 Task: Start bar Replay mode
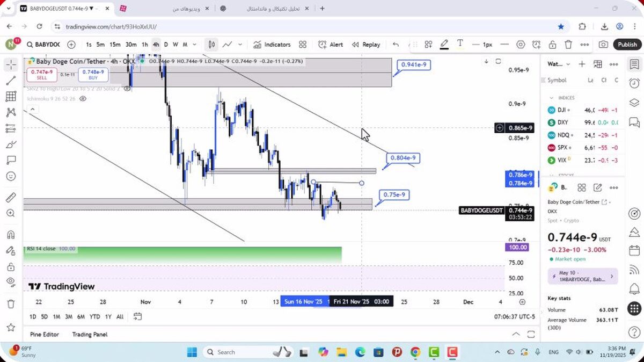pyautogui.click(x=366, y=45)
